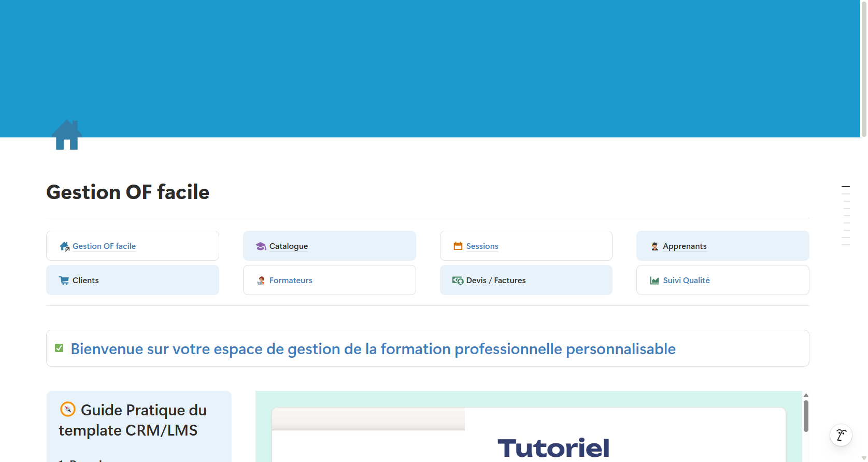This screenshot has width=868, height=462.
Task: Click the money icon beside Devis / Factures
Action: 458,281
